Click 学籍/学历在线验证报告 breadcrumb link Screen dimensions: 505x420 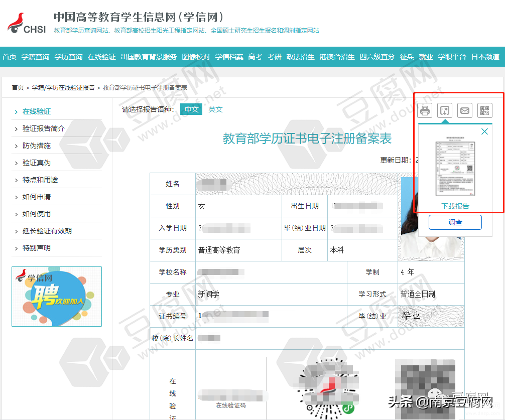click(x=63, y=87)
